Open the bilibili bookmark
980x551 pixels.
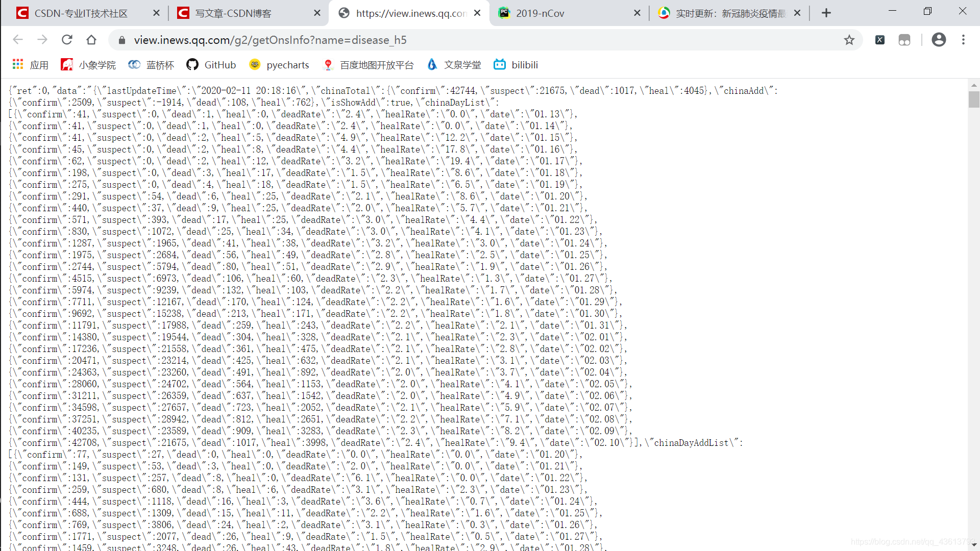coord(516,65)
